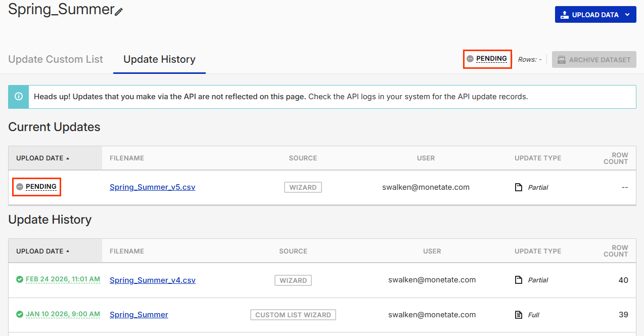Click the Partial file icon for Spring_Summer_v5.csv
Screen dimensions: 644x336
[x=518, y=187]
